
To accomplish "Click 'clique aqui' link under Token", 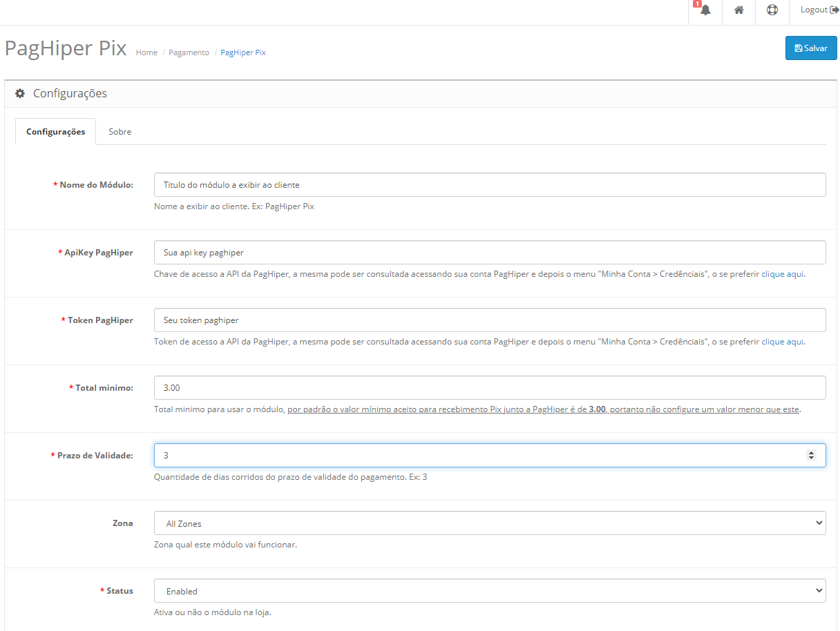I will pos(782,342).
